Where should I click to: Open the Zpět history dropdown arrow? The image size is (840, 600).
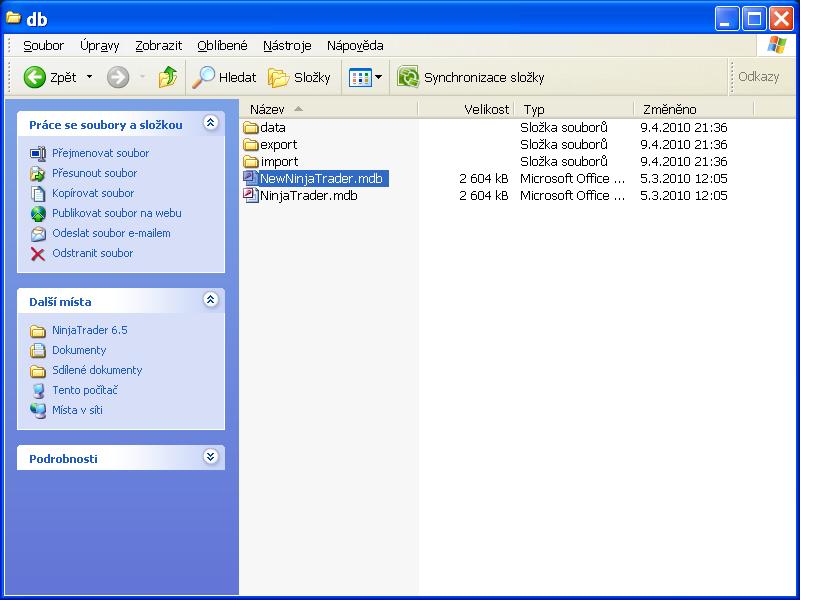pyautogui.click(x=89, y=77)
